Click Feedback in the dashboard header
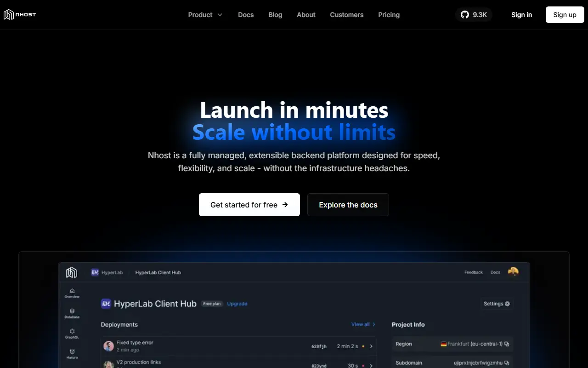The height and width of the screenshot is (368, 588). tap(473, 272)
